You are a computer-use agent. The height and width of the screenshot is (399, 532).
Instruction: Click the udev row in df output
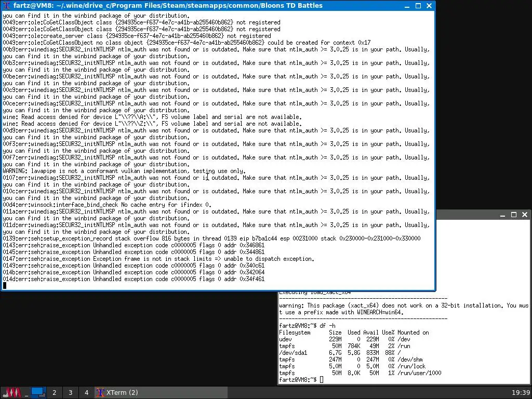[345, 339]
